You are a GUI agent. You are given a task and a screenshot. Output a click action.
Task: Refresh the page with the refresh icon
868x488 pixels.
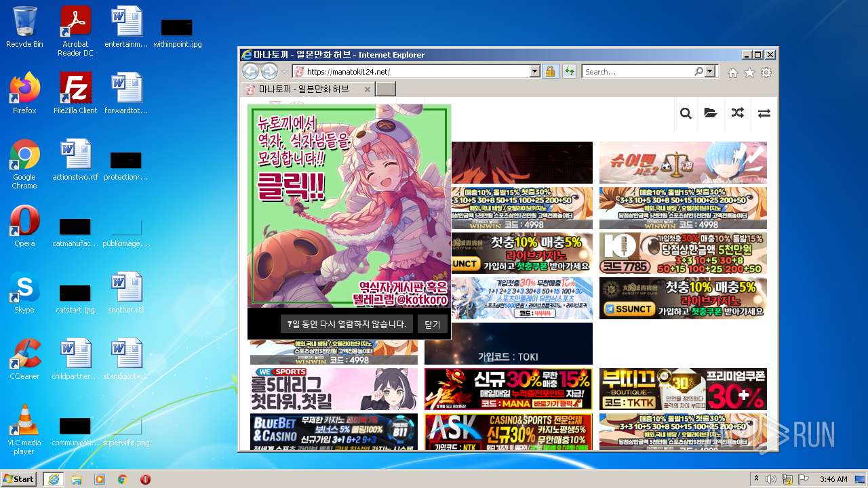[x=569, y=71]
